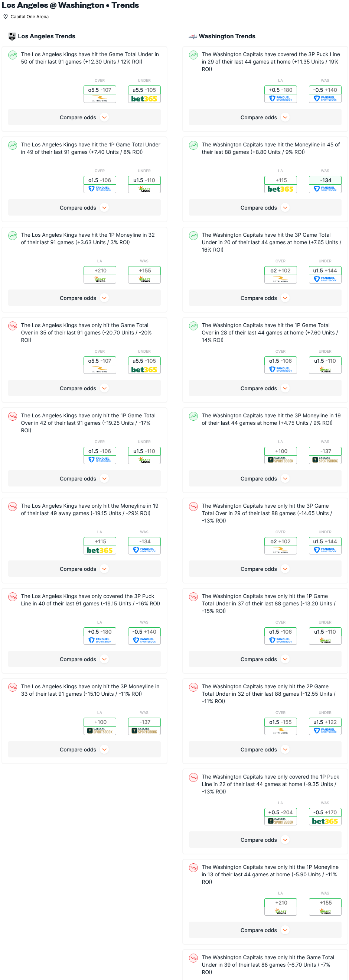The width and height of the screenshot is (349, 980).
Task: Pick the Washington -0.5 +140 puck line in the top Capitals trend
Action: (325, 90)
